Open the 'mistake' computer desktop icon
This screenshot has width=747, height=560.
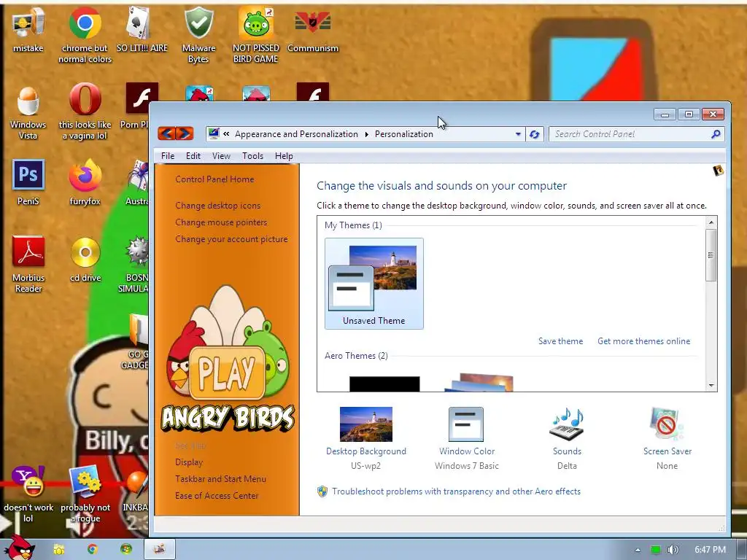28,30
